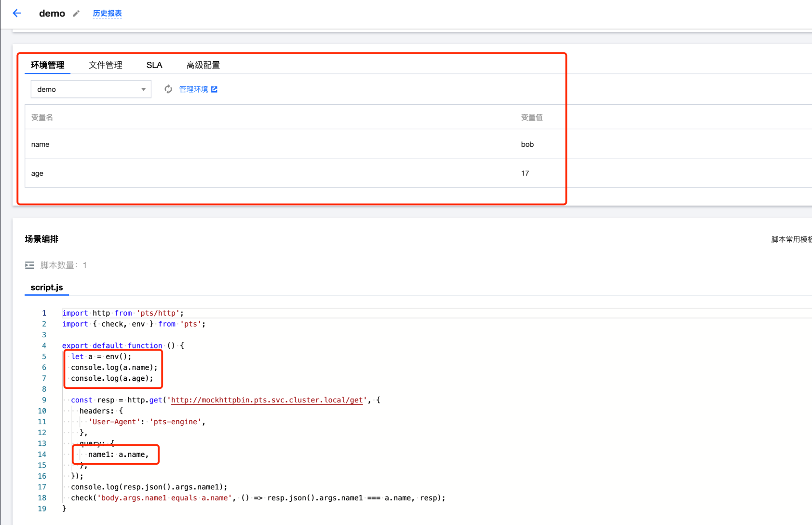
Task: Expand the demo environment dropdown
Action: click(91, 89)
